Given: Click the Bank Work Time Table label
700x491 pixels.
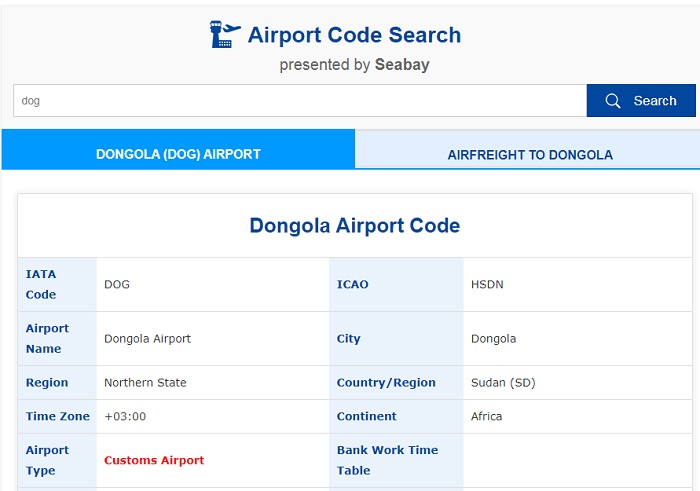Looking at the screenshot, I should [387, 460].
